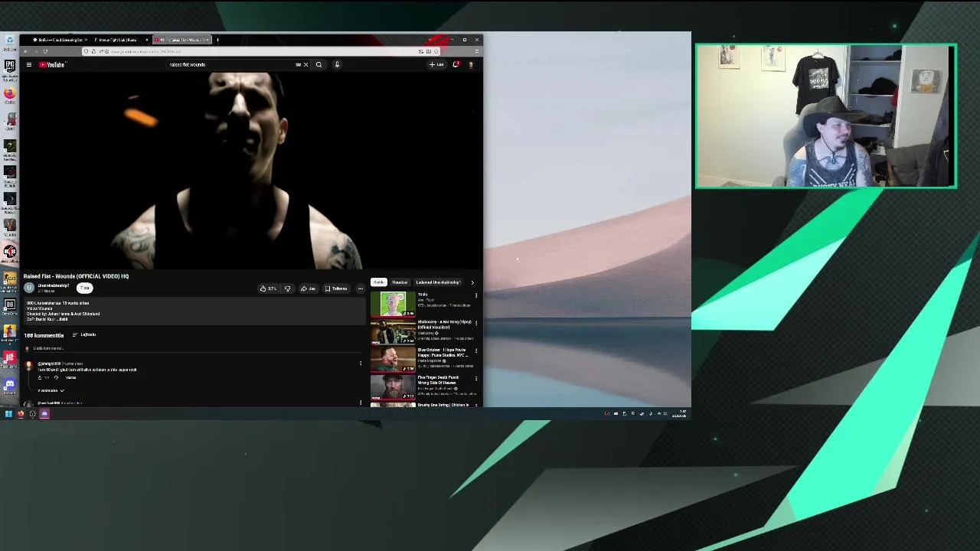Select the Musiikki filter chip
980x551 pixels.
coord(400,282)
